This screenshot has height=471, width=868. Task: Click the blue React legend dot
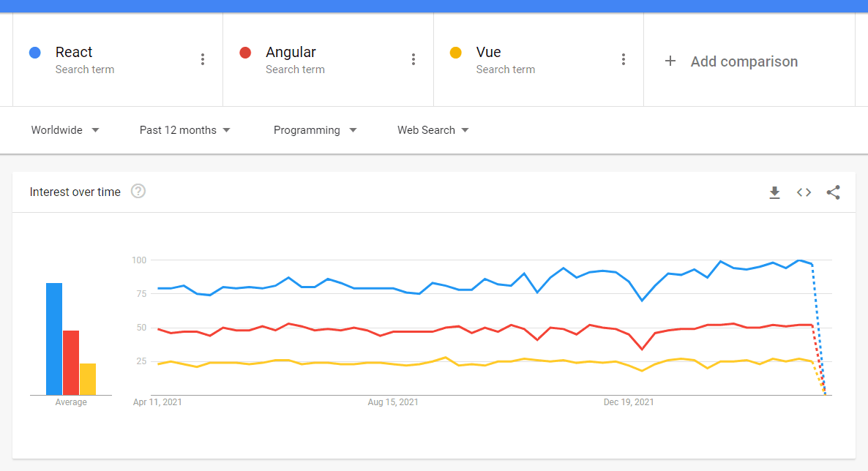(x=34, y=52)
